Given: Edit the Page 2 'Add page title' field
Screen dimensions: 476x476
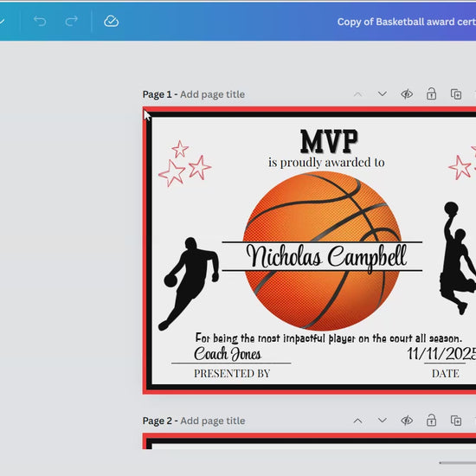Looking at the screenshot, I should pyautogui.click(x=213, y=421).
